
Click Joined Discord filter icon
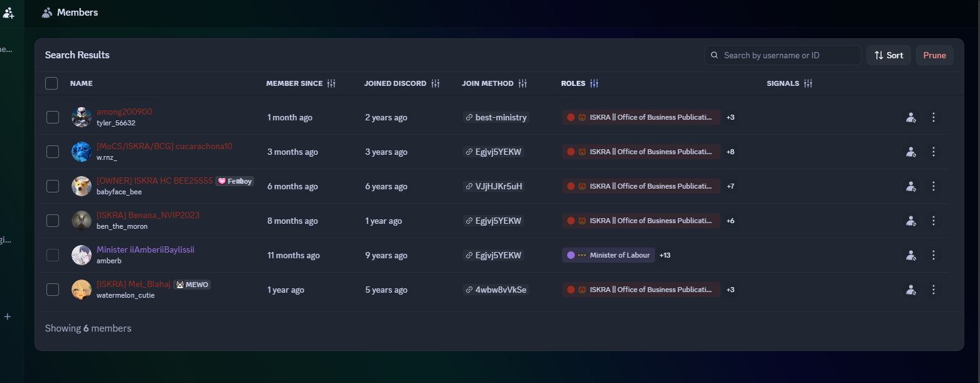coord(435,83)
